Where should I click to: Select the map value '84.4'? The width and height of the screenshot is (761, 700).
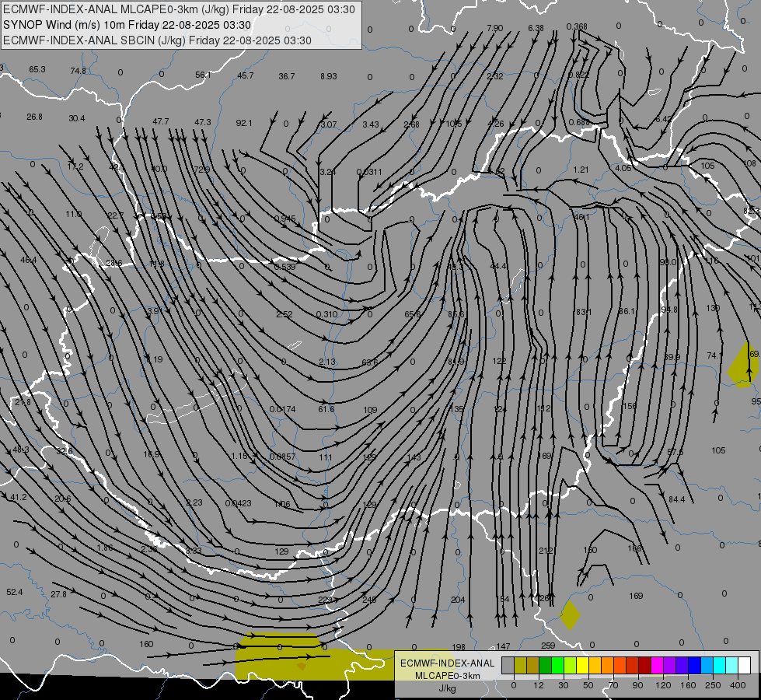[x=676, y=499]
